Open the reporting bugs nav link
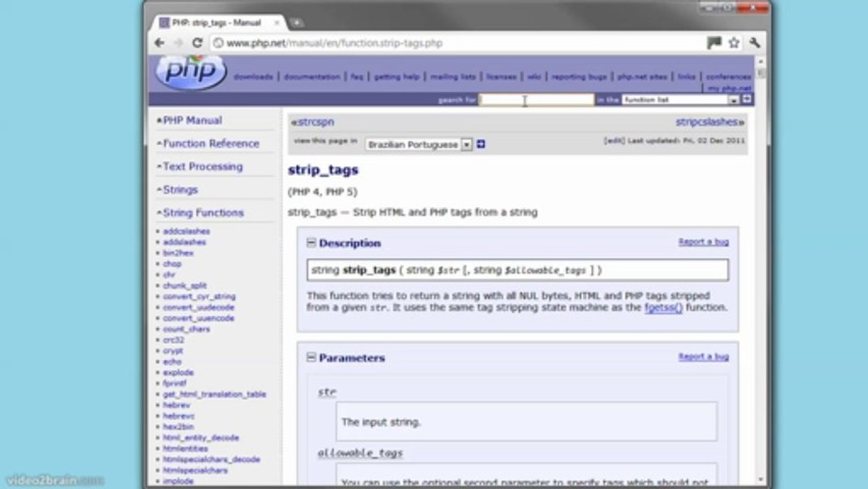Viewport: 868px width, 489px height. (579, 77)
